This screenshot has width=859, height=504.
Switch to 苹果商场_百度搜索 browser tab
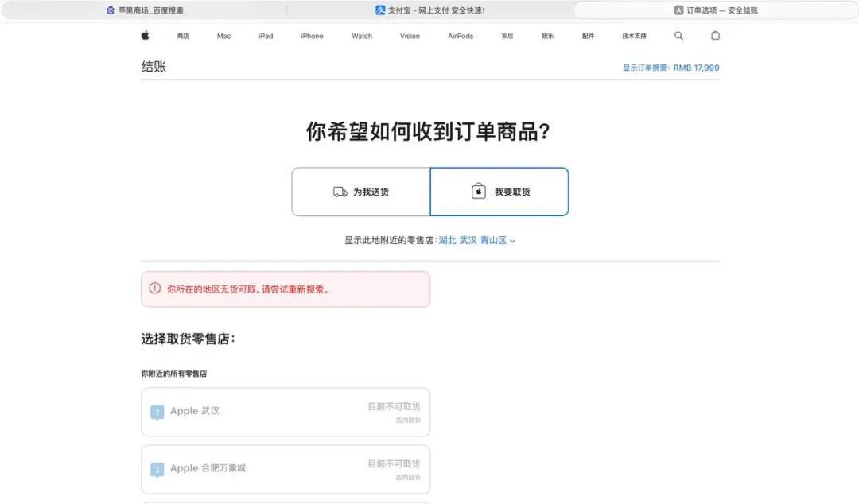pyautogui.click(x=146, y=10)
